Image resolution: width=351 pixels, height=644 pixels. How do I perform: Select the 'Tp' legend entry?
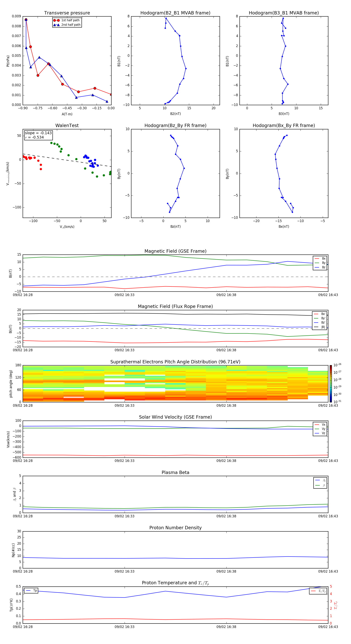tap(31, 591)
